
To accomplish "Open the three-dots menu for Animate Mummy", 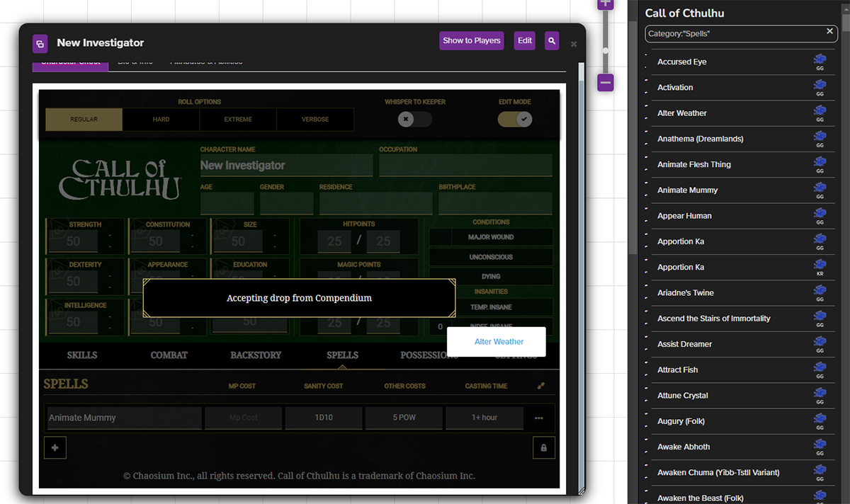I will 539,418.
